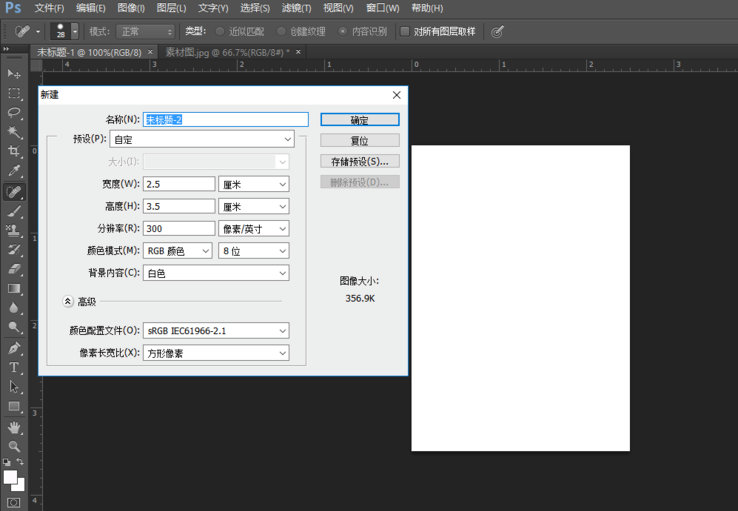Screen dimensions: 738x511
Task: Select the proximity match radio option
Action: coord(221,32)
